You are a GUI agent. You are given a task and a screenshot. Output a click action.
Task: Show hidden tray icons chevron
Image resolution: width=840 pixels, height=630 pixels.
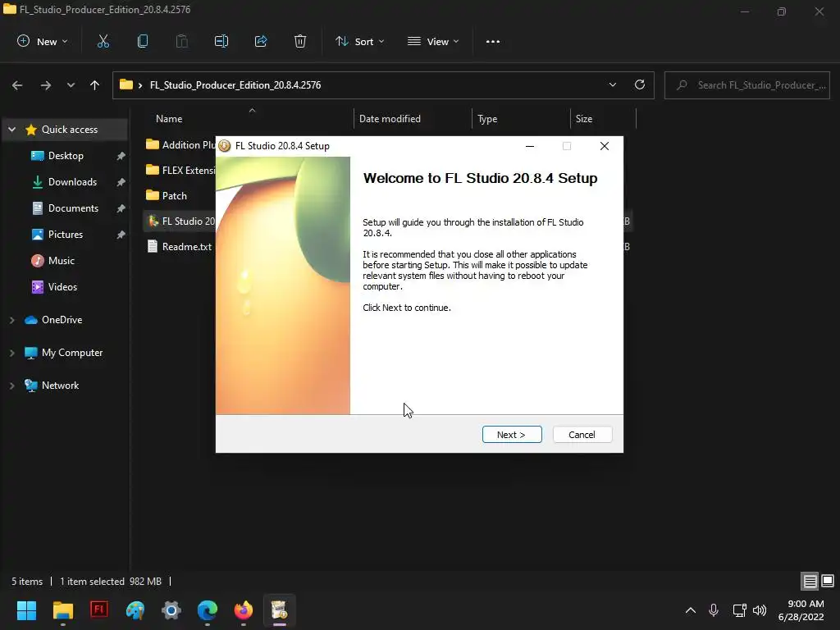click(691, 610)
